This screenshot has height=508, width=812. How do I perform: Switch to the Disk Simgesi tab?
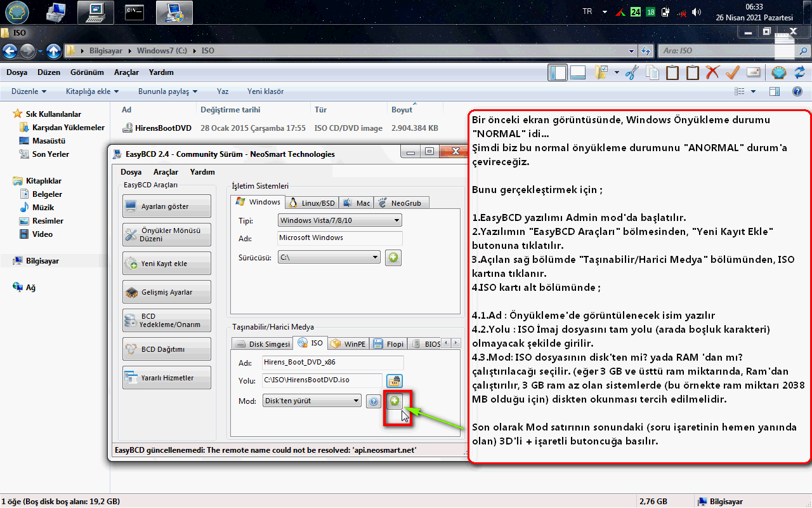[x=261, y=344]
